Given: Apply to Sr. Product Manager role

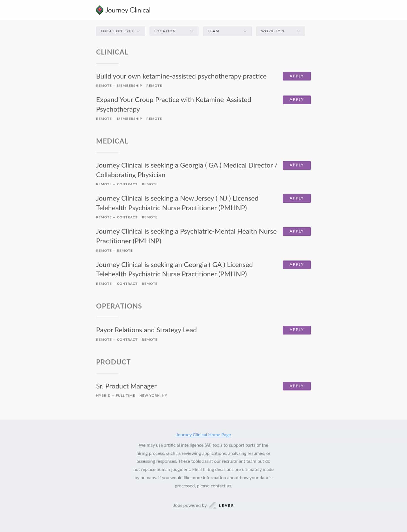Looking at the screenshot, I should (x=296, y=386).
